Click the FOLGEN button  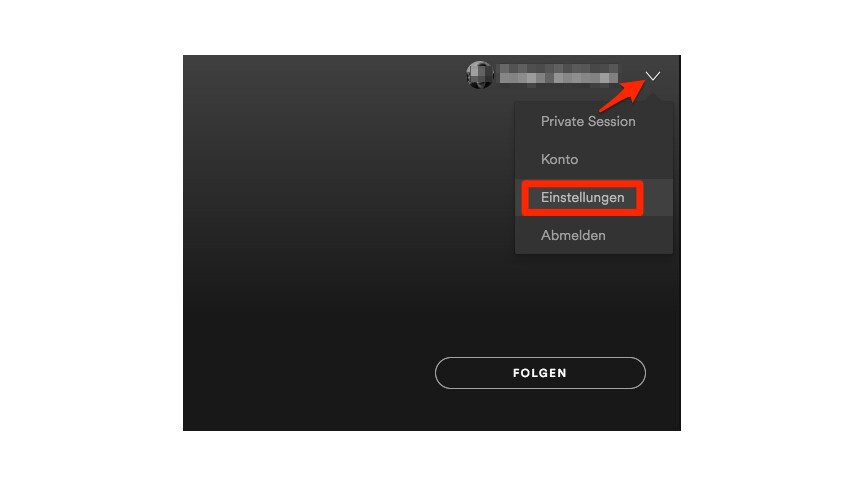pos(540,373)
